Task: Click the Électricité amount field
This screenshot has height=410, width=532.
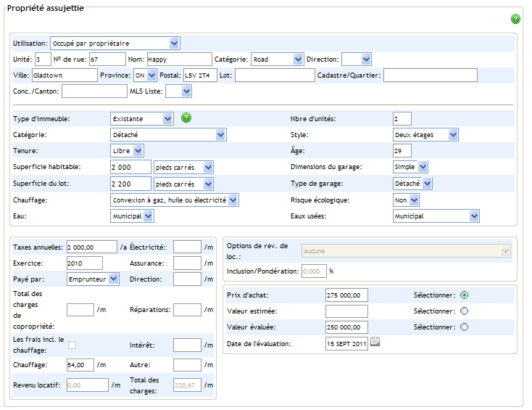Action: (x=187, y=247)
